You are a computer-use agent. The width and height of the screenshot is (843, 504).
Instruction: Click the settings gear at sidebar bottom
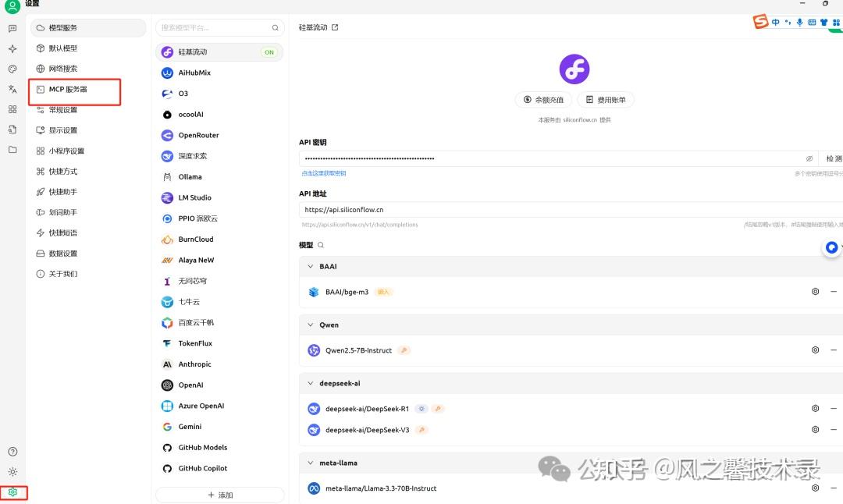coord(13,492)
